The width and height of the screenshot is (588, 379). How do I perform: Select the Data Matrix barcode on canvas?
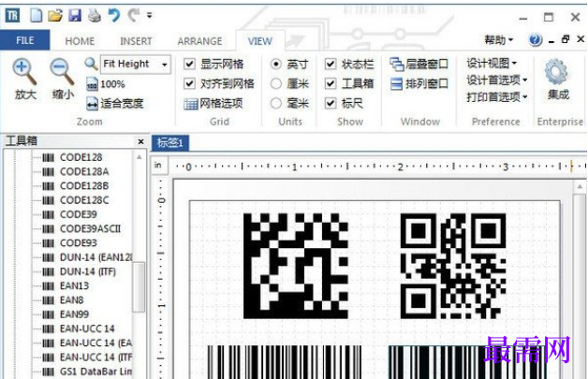[296, 266]
